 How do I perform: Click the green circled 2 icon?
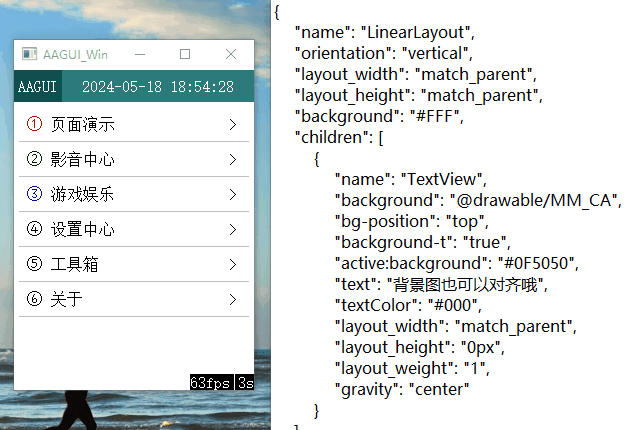(34, 158)
